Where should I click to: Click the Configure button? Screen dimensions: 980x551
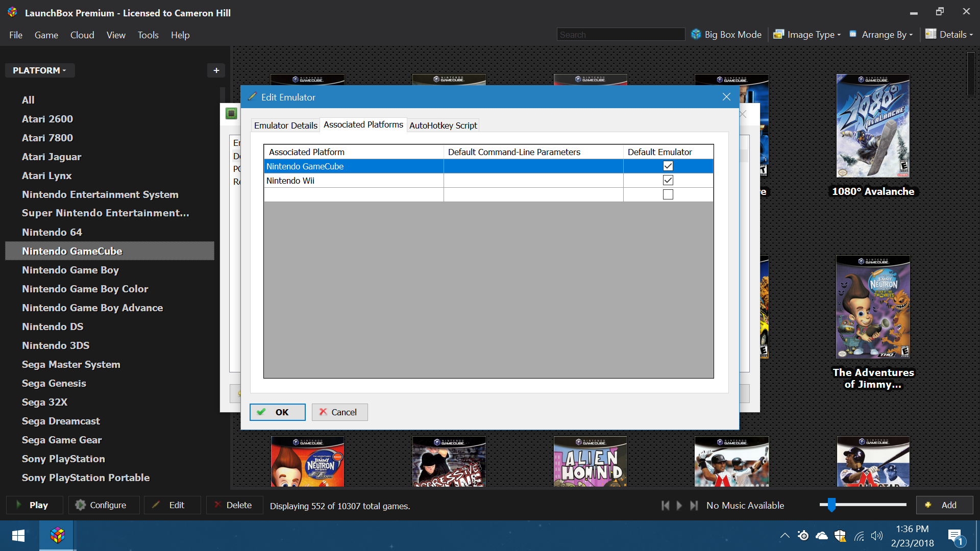pyautogui.click(x=104, y=505)
